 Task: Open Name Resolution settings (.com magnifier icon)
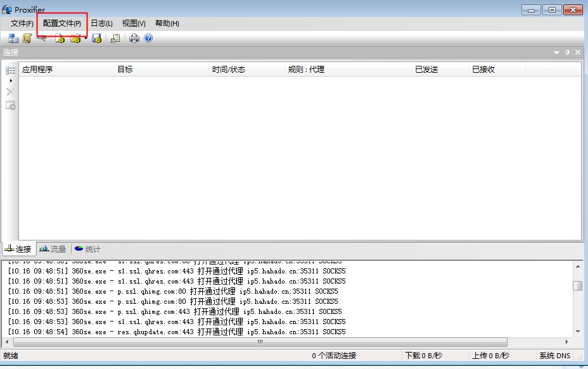coord(42,38)
